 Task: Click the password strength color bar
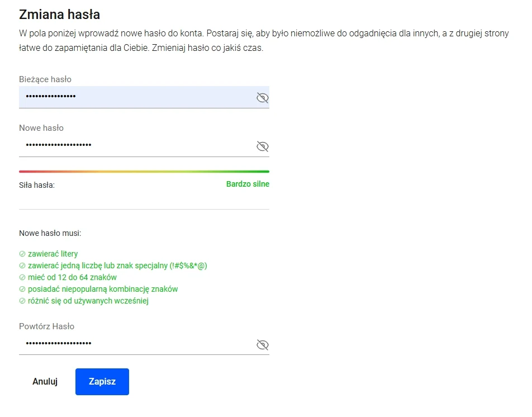click(144, 172)
